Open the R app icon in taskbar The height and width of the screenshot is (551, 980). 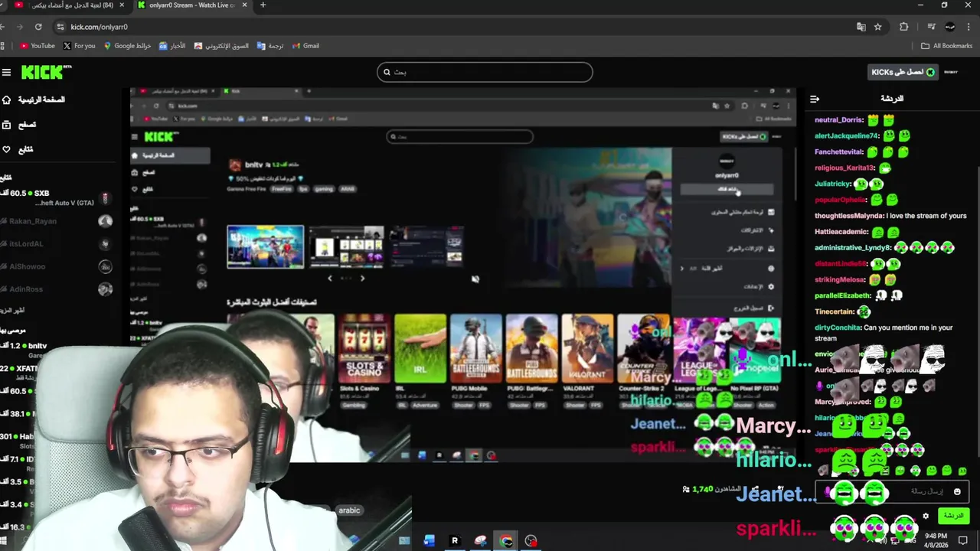pos(455,541)
